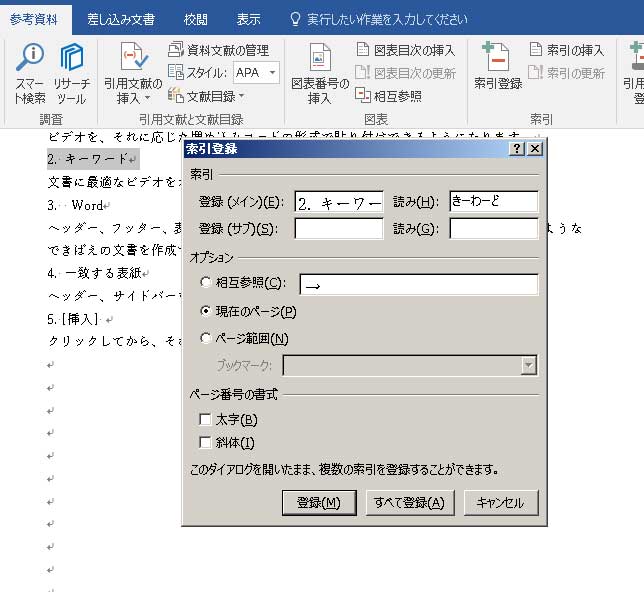Click the dialog help question mark button
The width and height of the screenshot is (644, 592).
(x=516, y=149)
